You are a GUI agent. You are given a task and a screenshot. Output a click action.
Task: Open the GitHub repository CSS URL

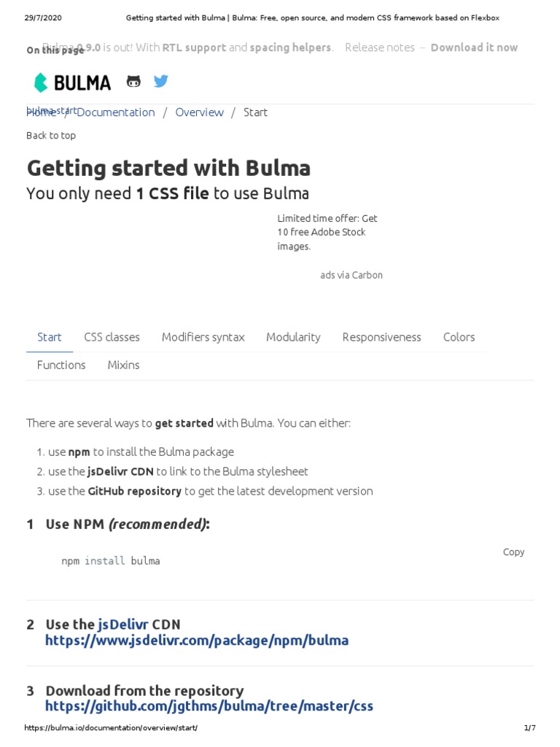point(209,706)
